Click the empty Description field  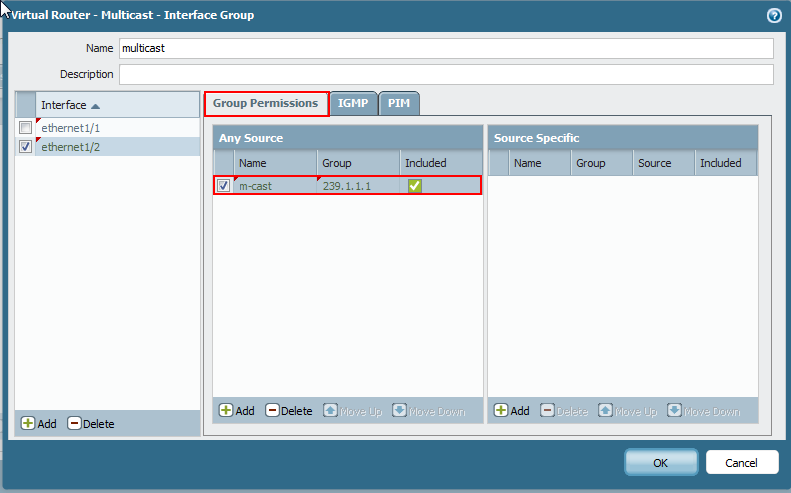446,74
